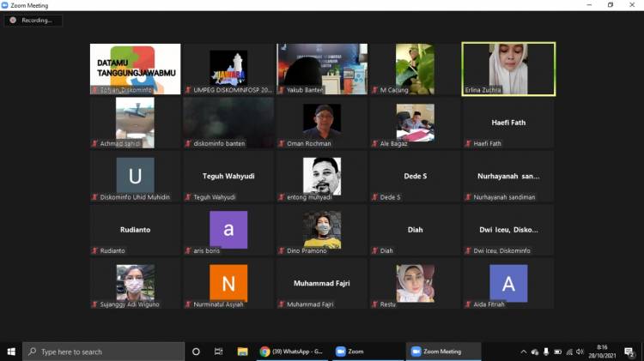The image size is (644, 361).
Task: Click muted mic icon beside diskominfo banten
Action: click(188, 143)
